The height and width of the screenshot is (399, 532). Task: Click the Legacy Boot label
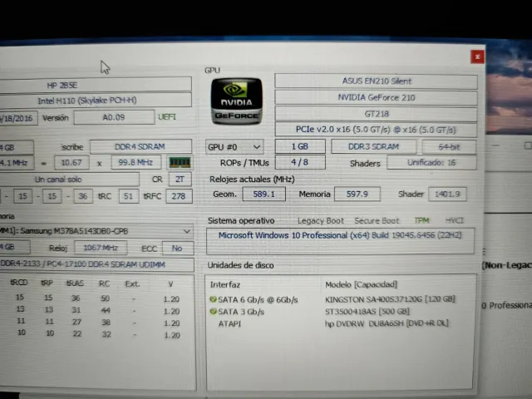pyautogui.click(x=321, y=221)
